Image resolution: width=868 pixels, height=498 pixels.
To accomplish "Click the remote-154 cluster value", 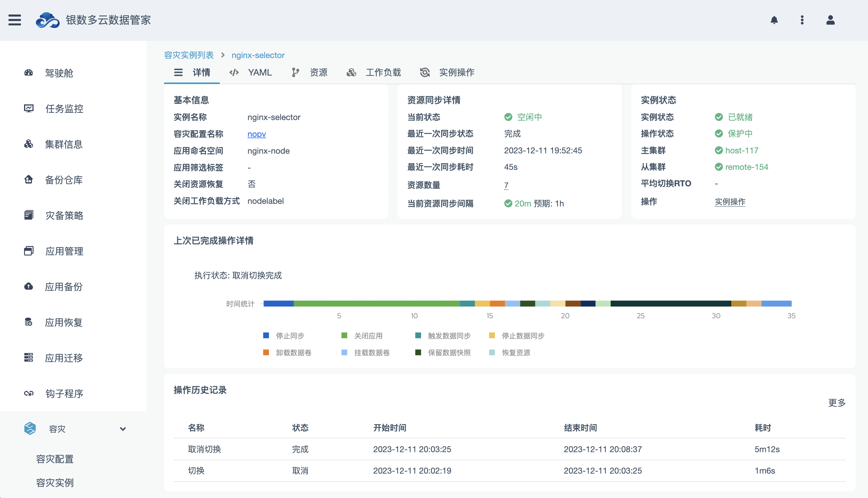I will (747, 167).
